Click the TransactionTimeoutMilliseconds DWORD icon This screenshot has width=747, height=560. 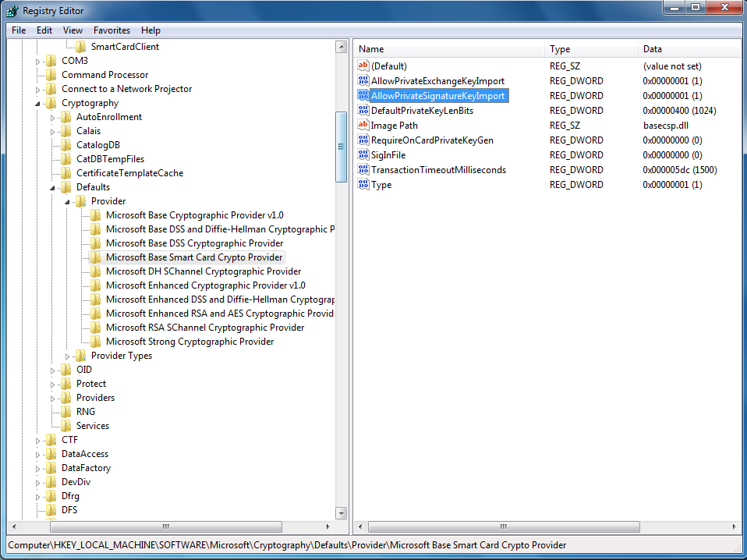363,169
